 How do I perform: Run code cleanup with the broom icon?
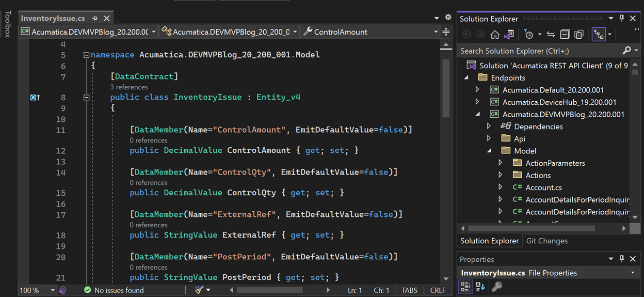[x=199, y=290]
